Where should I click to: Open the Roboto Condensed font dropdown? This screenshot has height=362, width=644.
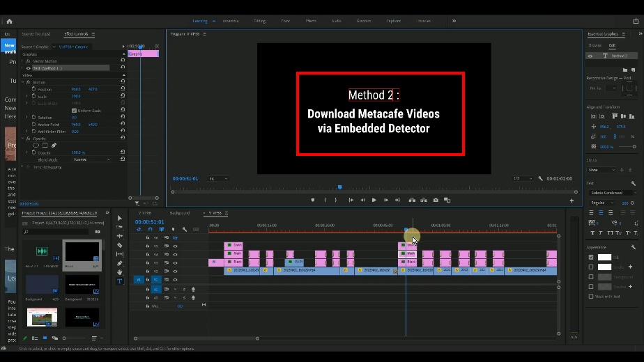tap(613, 193)
